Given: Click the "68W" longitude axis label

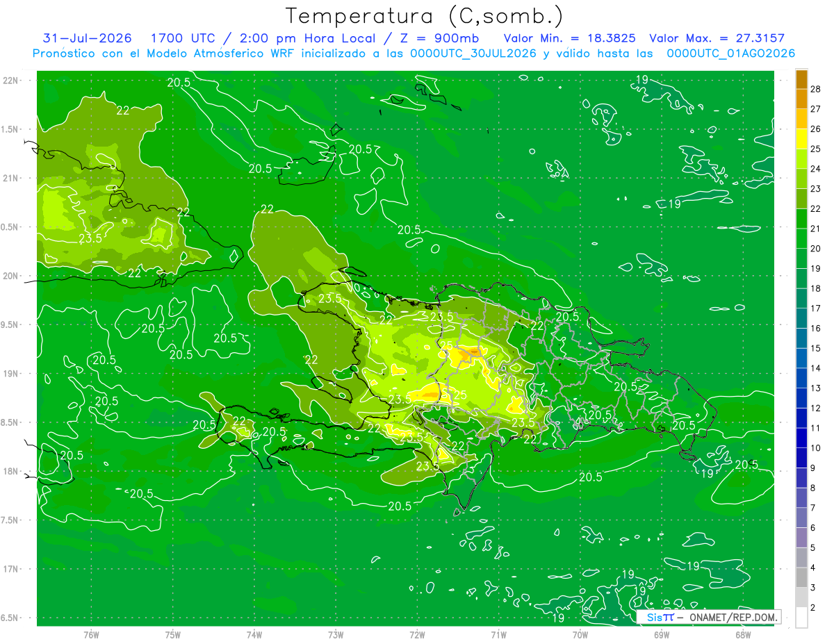Looking at the screenshot, I should [743, 634].
